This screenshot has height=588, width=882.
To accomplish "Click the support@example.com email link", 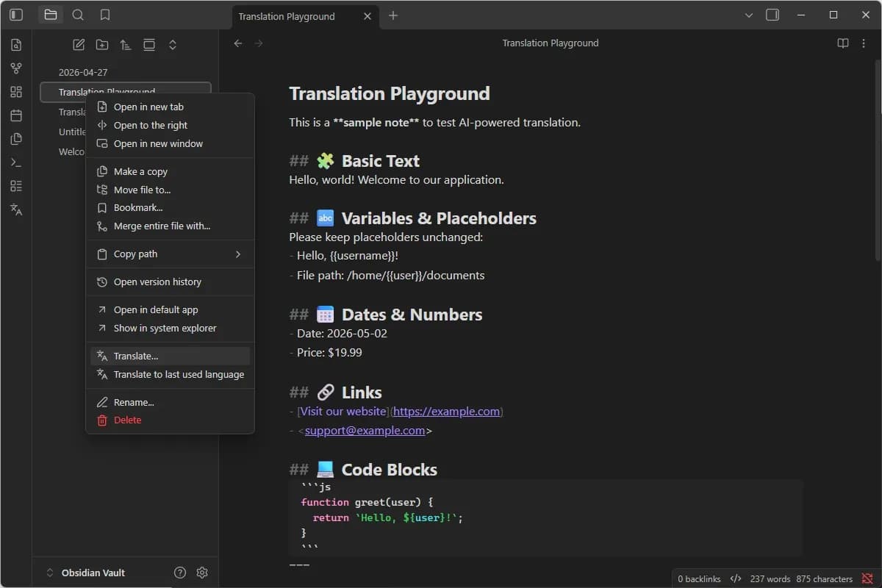I will click(x=365, y=431).
